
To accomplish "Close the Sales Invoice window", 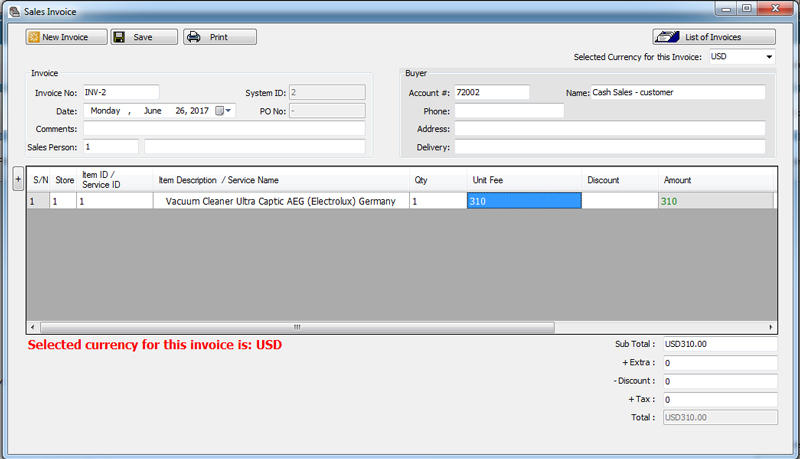I will pyautogui.click(x=775, y=9).
